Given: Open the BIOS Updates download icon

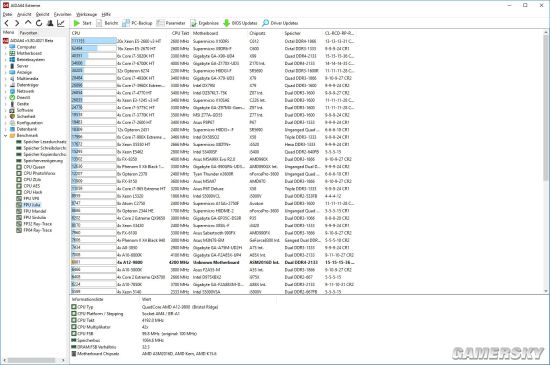Looking at the screenshot, I should [x=227, y=23].
